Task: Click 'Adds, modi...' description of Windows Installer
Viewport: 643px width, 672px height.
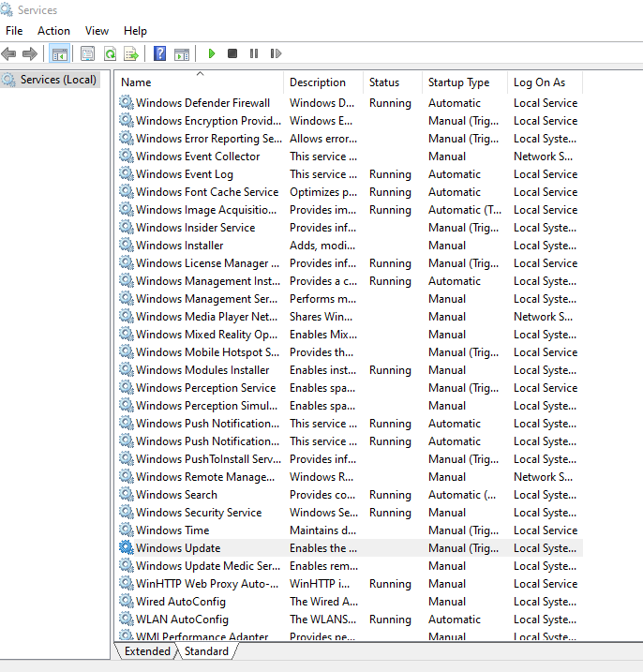Action: click(x=322, y=246)
